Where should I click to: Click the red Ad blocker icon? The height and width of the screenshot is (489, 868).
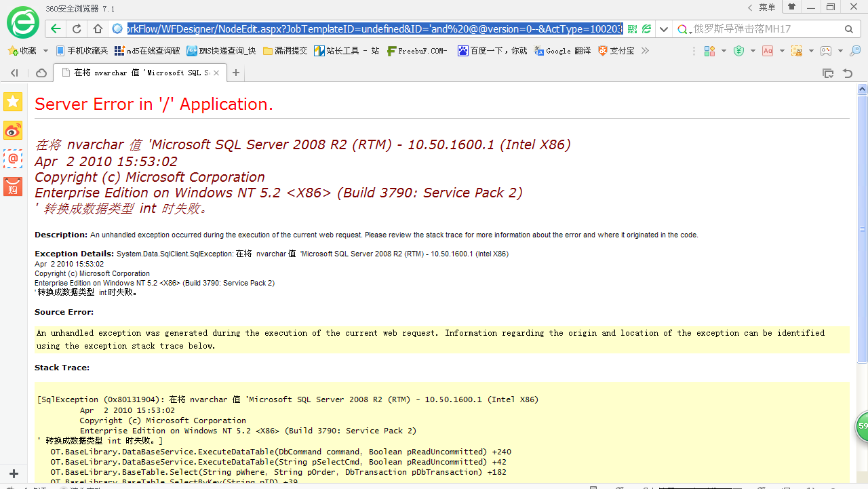tap(768, 51)
